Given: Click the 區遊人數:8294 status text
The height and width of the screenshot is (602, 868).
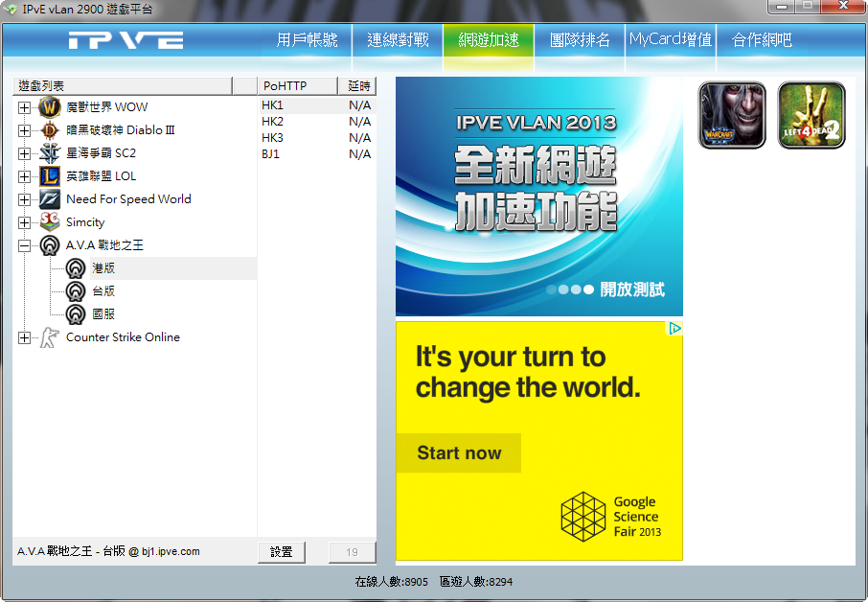Looking at the screenshot, I should pos(476,582).
